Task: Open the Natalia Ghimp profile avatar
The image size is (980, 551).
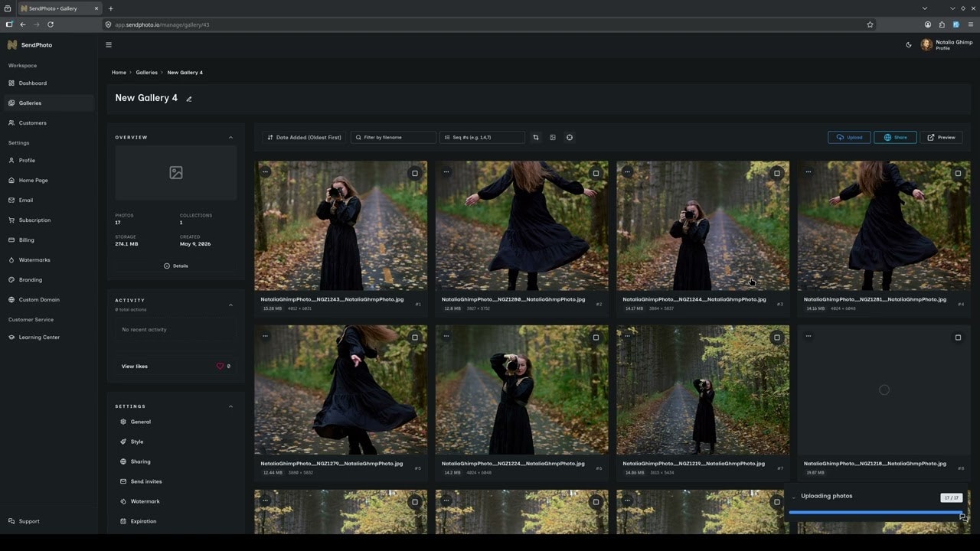Action: pyautogui.click(x=926, y=45)
